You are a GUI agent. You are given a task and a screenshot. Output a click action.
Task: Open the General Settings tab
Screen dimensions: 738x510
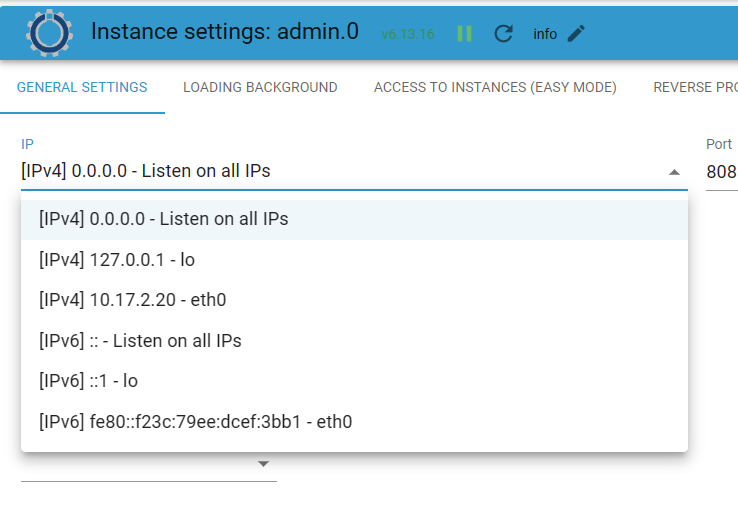[82, 87]
